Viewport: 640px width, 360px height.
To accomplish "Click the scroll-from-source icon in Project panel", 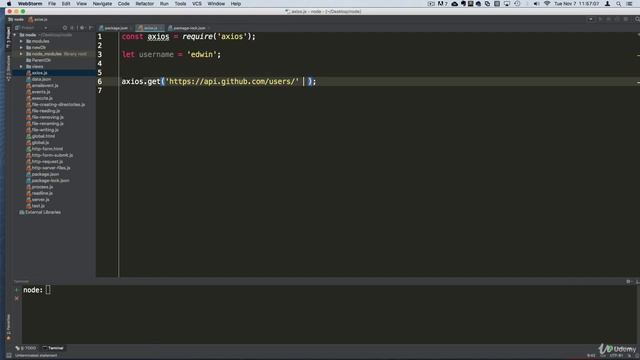I will coord(64,28).
